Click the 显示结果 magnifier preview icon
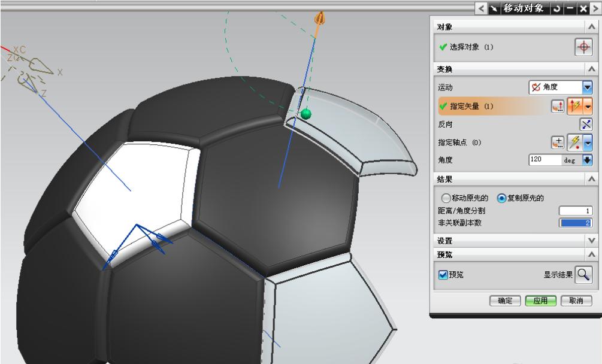 (x=582, y=275)
